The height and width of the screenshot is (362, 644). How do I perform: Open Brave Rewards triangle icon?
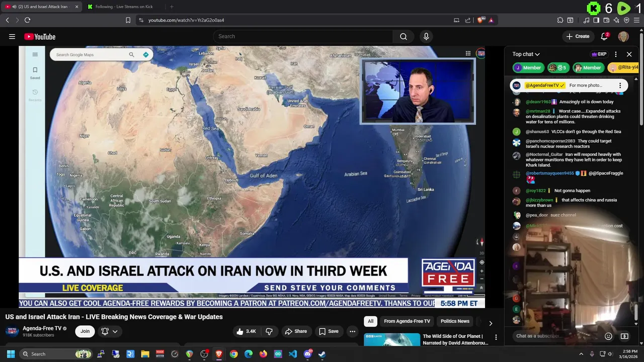[491, 20]
